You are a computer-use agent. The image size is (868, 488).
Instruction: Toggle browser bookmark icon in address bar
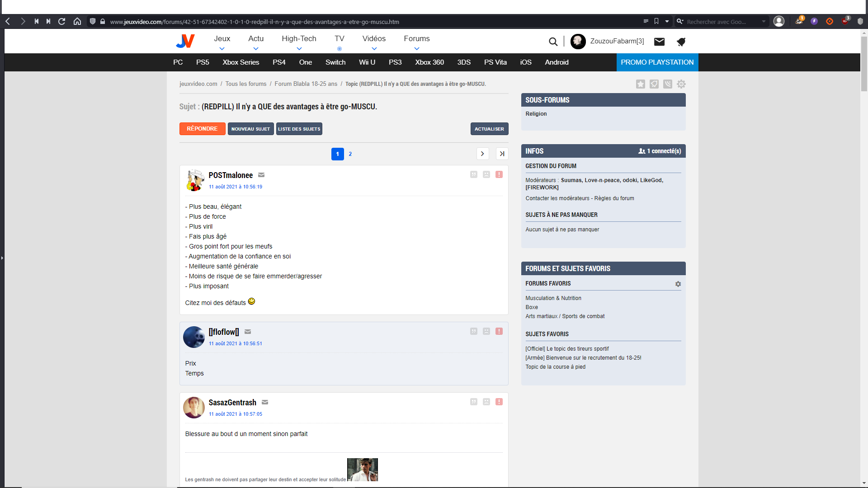[656, 21]
